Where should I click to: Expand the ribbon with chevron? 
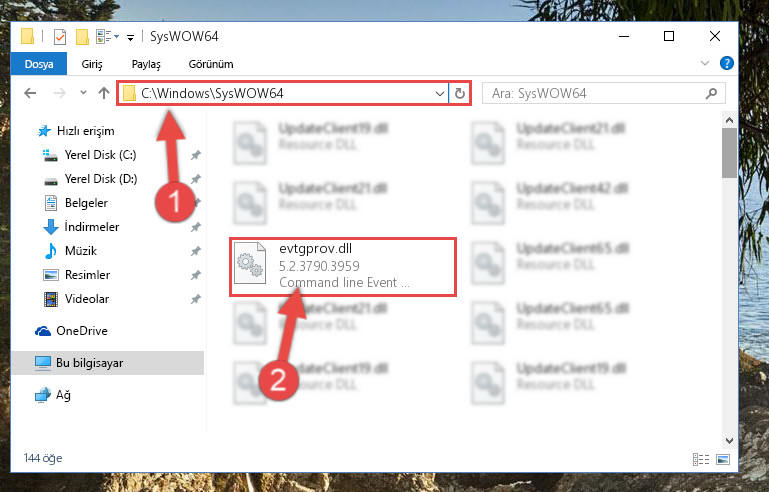click(x=705, y=63)
